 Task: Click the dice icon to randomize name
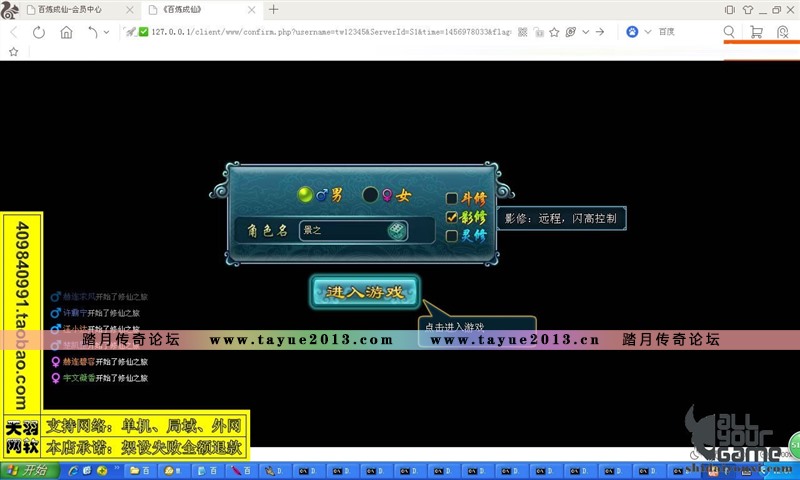click(397, 230)
